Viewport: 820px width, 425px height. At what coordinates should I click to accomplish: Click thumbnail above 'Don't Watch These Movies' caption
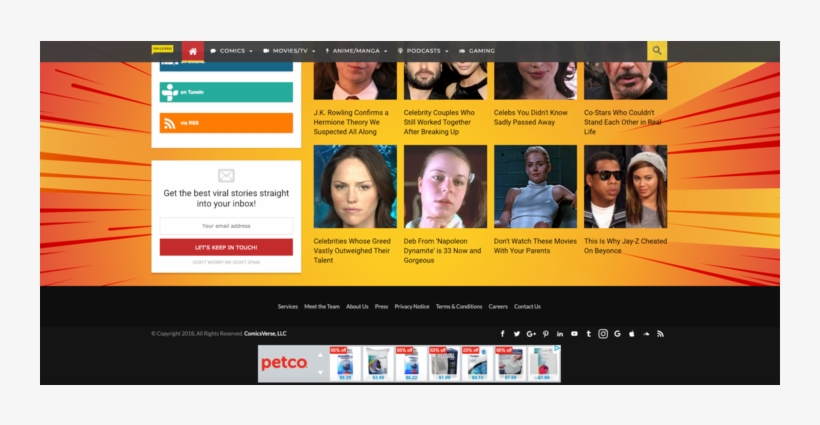click(536, 187)
